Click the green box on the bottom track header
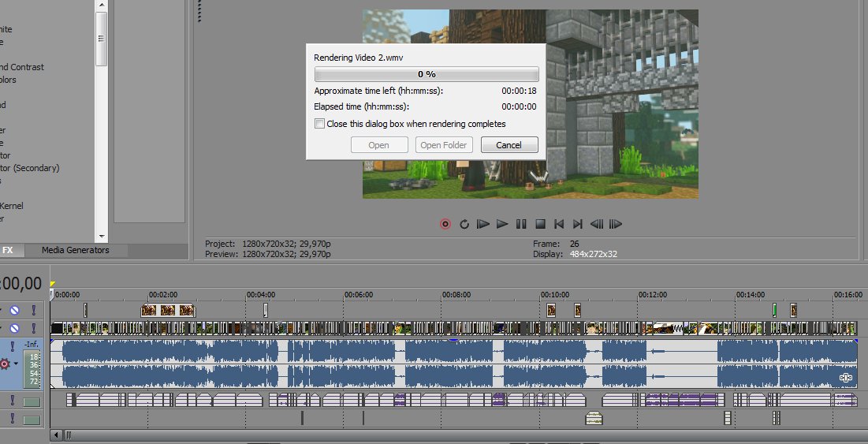This screenshot has width=868, height=444. tap(32, 420)
